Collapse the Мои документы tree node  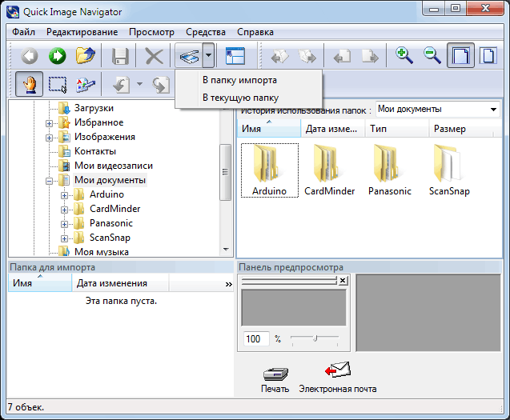point(49,181)
